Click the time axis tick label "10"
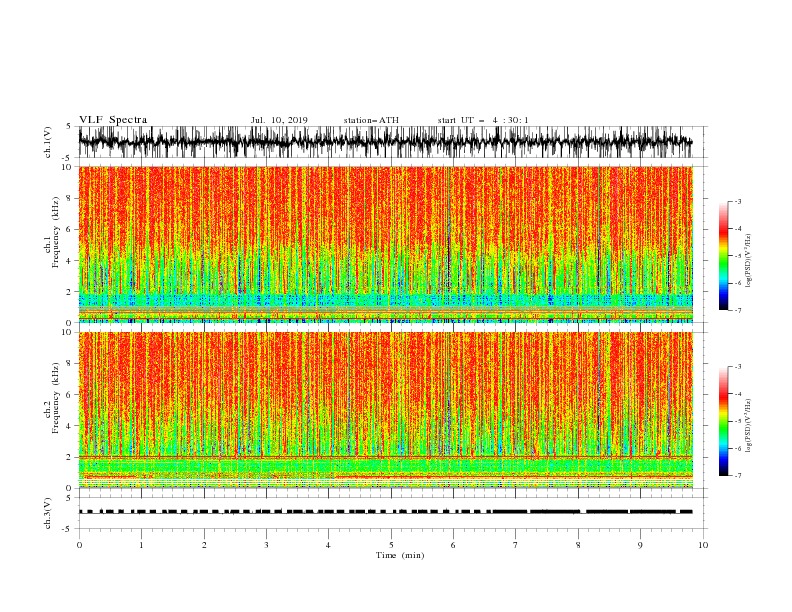Screen dimensions: 792x612 [703, 545]
